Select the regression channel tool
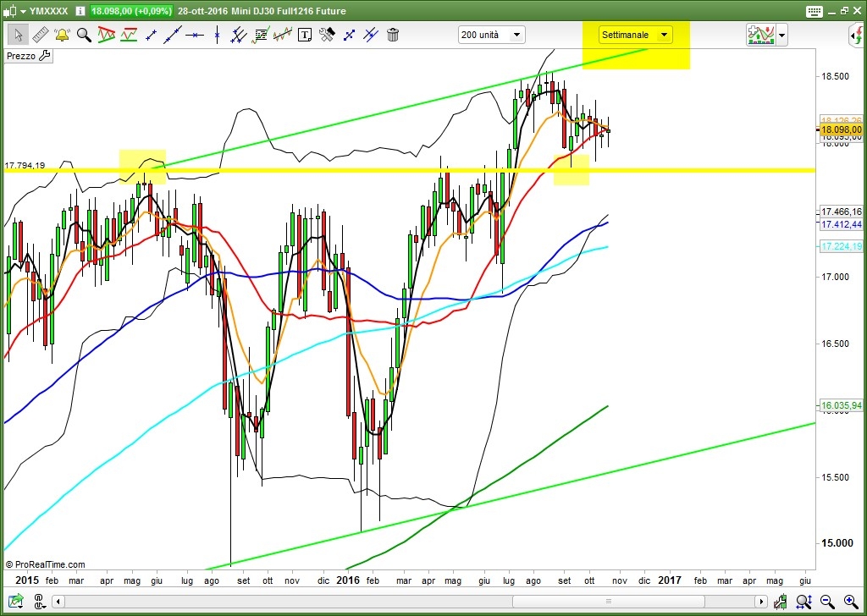 tap(282, 35)
